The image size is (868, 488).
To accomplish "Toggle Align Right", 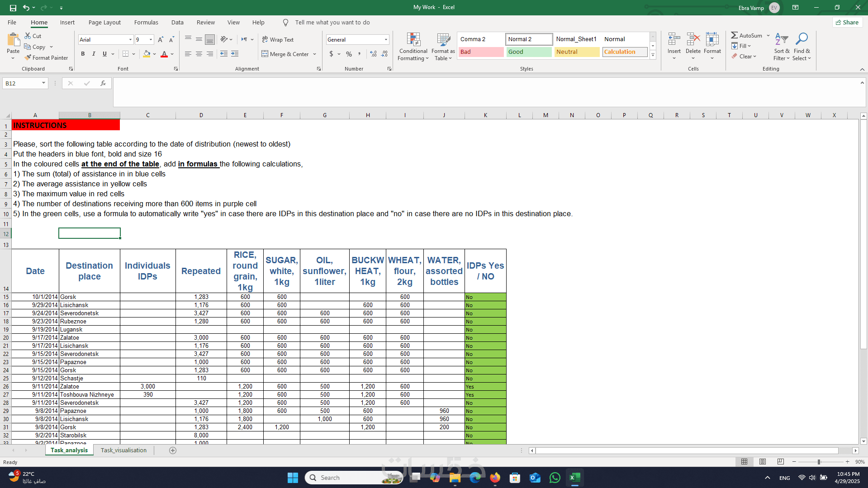I will coord(210,54).
